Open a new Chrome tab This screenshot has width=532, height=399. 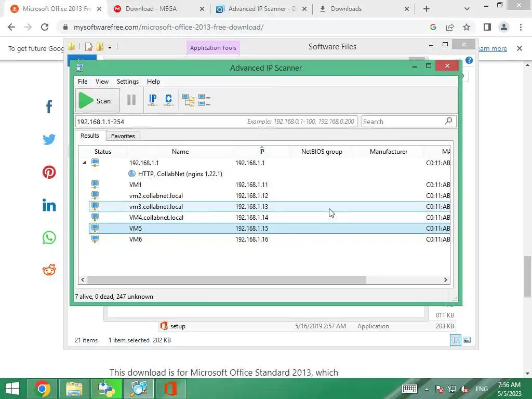pyautogui.click(x=426, y=9)
